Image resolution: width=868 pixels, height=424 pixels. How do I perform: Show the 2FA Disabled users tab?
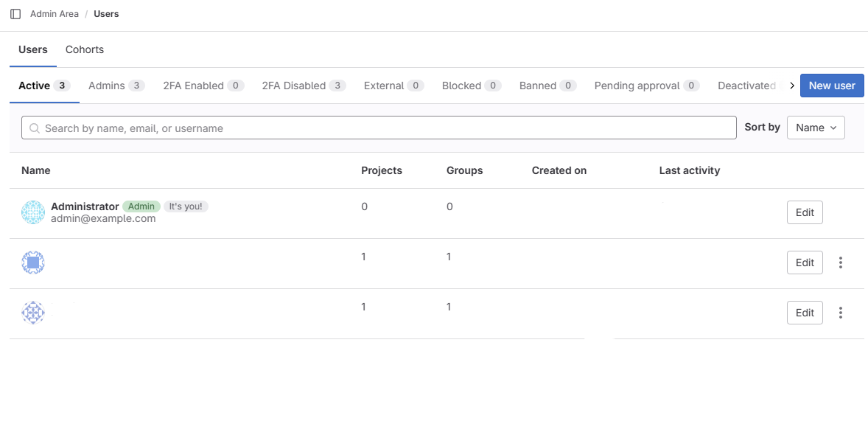[304, 86]
